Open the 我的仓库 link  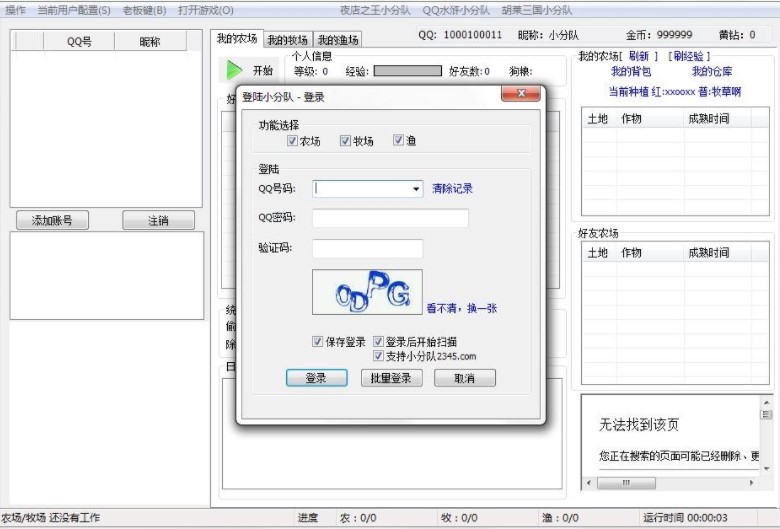coord(712,72)
